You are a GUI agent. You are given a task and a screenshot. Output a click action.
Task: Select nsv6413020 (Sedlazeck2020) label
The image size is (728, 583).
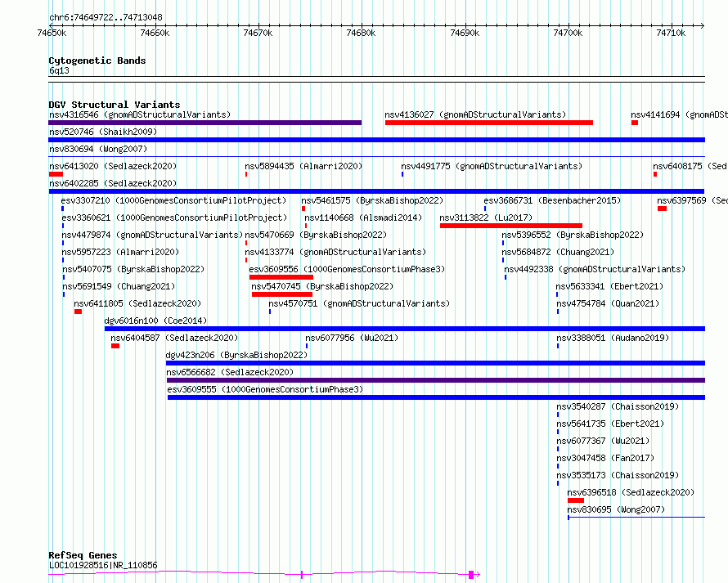[x=113, y=166]
